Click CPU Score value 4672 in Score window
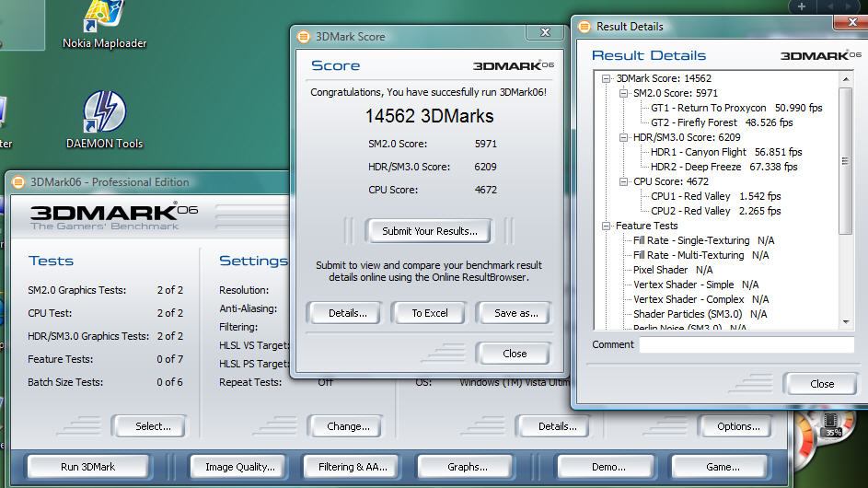This screenshot has width=868, height=488. click(485, 190)
